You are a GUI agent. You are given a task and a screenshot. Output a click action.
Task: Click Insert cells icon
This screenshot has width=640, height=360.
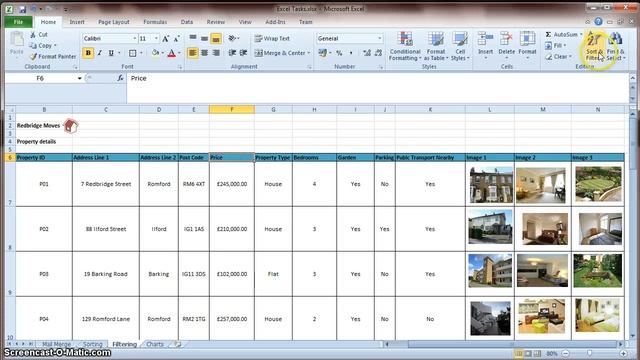pos(485,39)
